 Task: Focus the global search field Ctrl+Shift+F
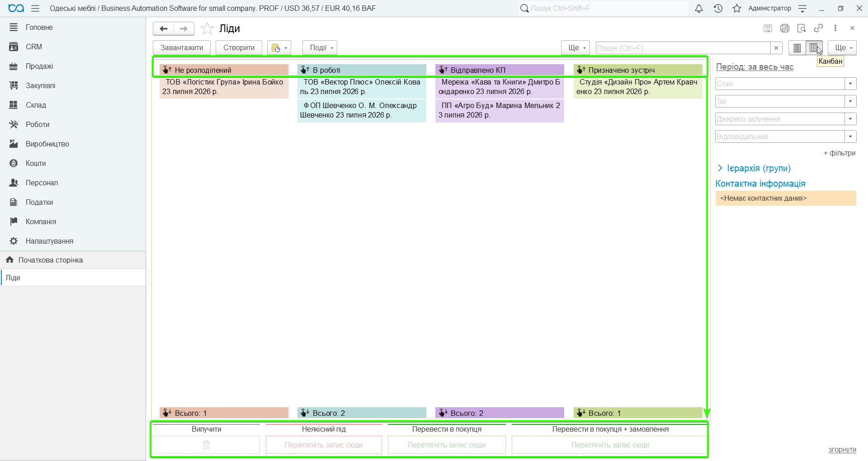pos(604,8)
